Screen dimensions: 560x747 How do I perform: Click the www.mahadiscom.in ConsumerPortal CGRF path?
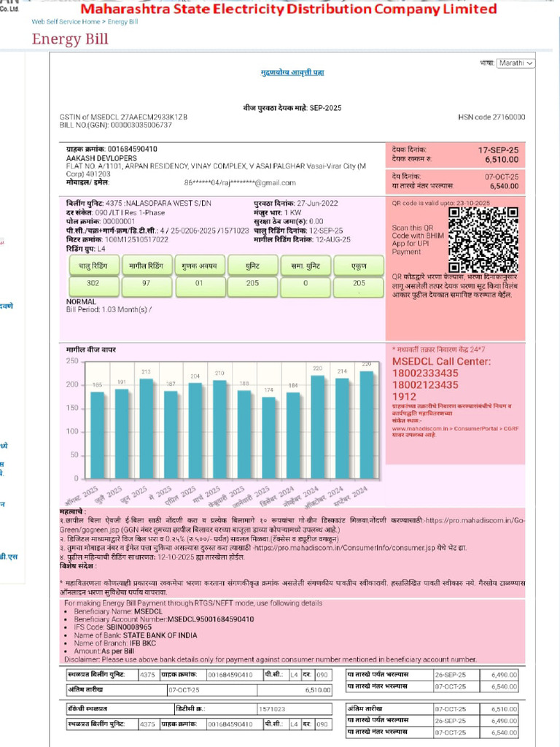pos(455,429)
